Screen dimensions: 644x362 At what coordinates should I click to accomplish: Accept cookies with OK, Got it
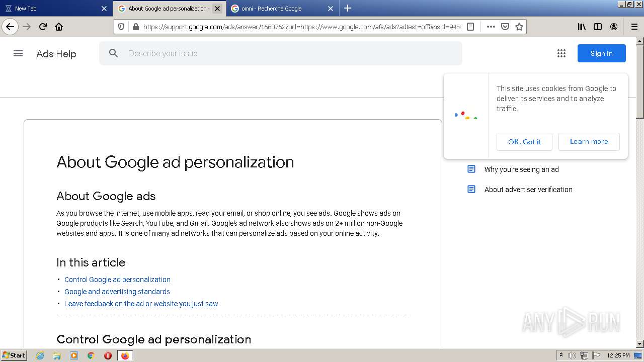pyautogui.click(x=524, y=142)
